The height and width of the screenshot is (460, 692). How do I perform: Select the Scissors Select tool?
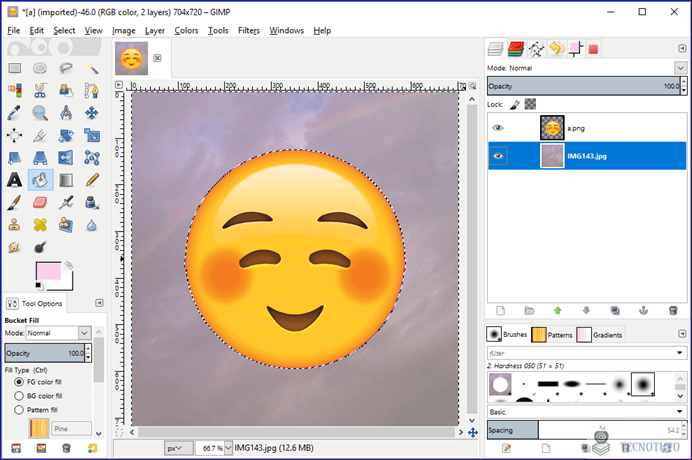tap(40, 90)
